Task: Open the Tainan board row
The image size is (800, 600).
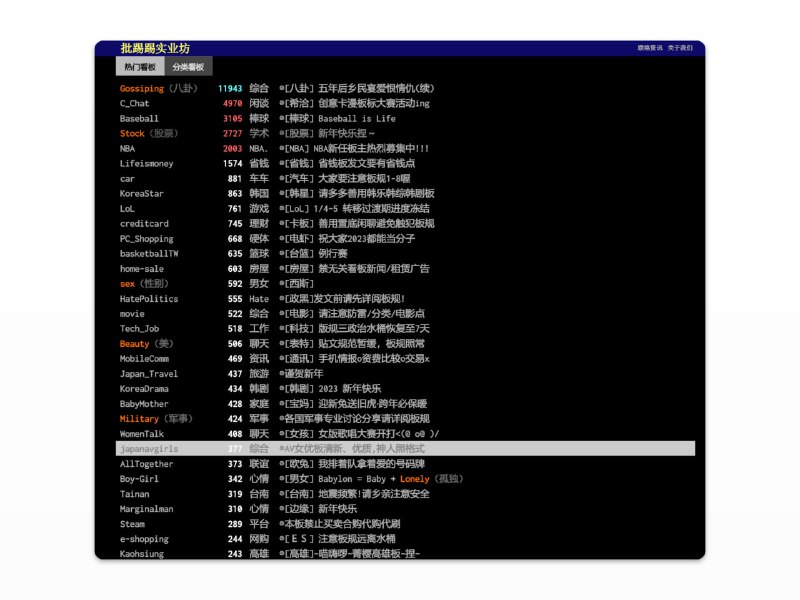Action: pos(405,494)
